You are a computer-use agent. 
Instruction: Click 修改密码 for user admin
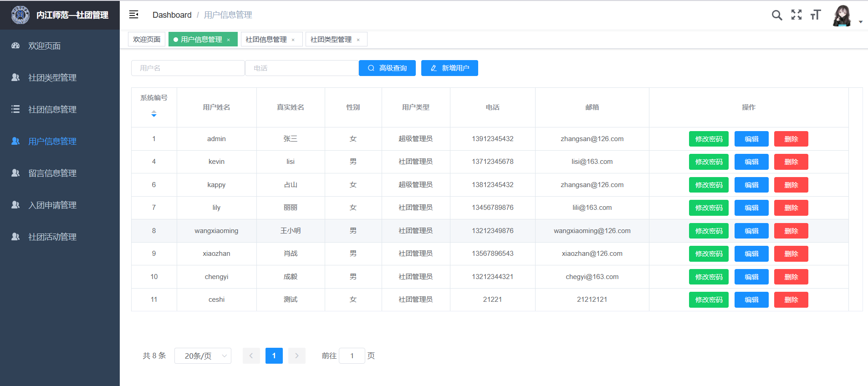[x=709, y=139]
